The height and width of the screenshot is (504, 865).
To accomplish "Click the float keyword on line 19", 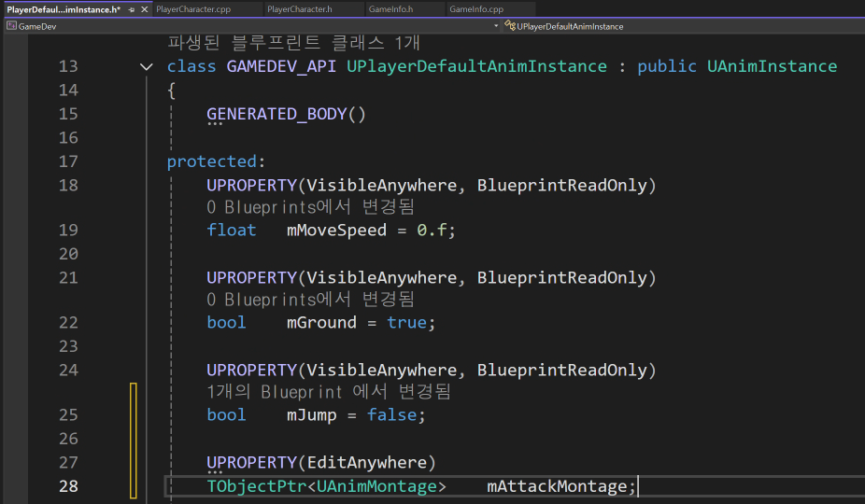I will (232, 230).
